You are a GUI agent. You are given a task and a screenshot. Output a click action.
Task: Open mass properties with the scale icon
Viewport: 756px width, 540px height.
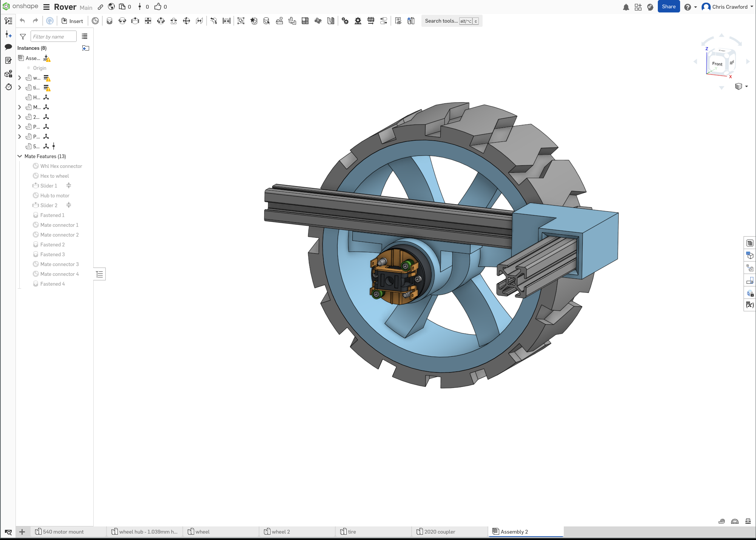749,521
